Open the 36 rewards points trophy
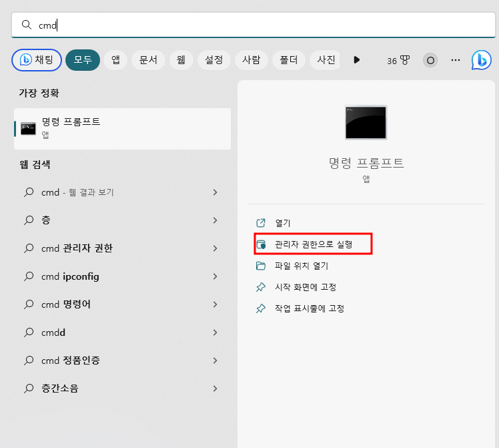Image resolution: width=499 pixels, height=448 pixels. [x=398, y=60]
